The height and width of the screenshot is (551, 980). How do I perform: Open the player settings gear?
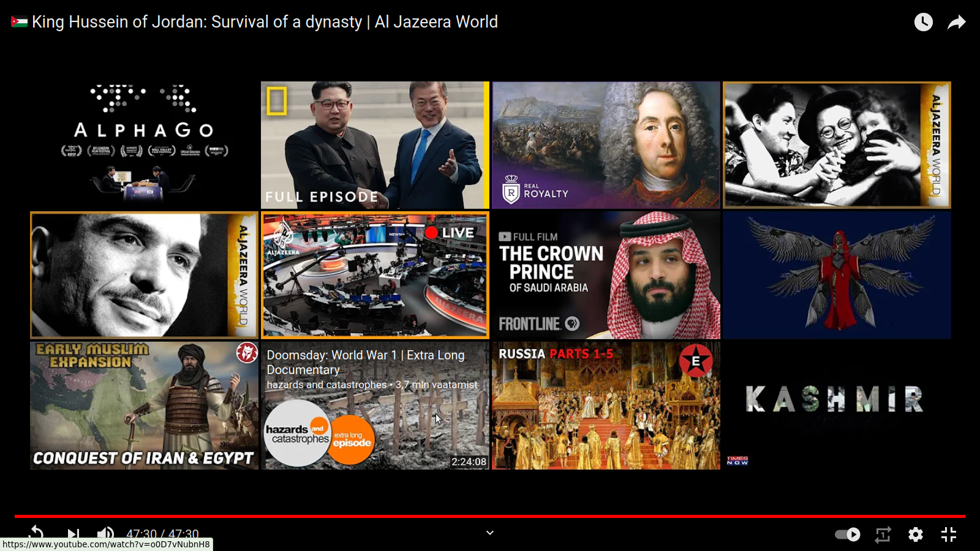[916, 534]
